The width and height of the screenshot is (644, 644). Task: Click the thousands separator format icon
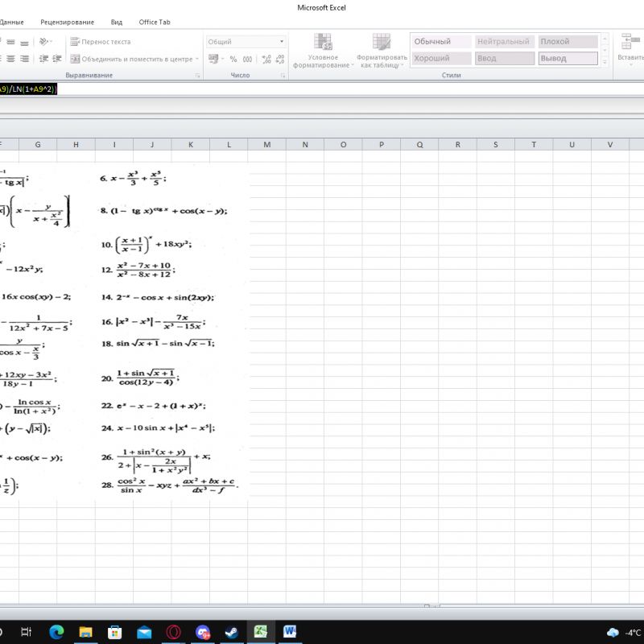pos(247,59)
